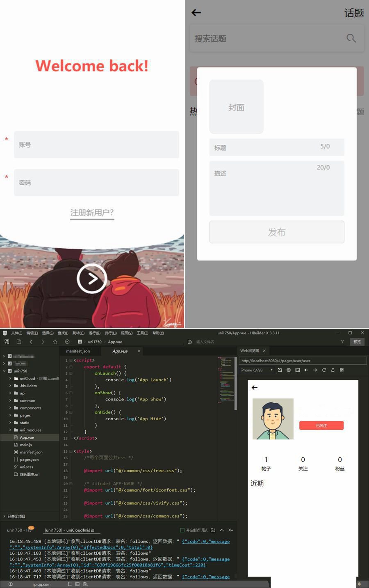Open the iPhone 6/7/8 device dropdown
The image size is (369, 588).
271,370
